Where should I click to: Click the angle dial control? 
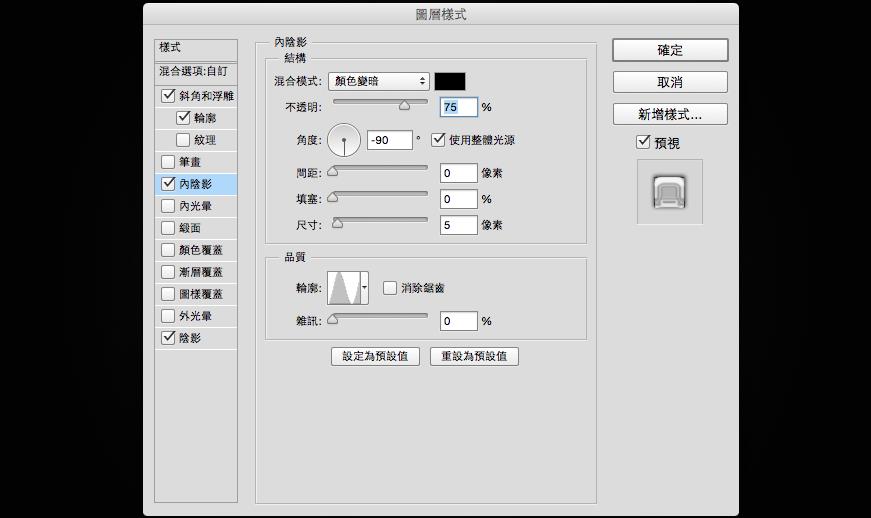tap(344, 140)
